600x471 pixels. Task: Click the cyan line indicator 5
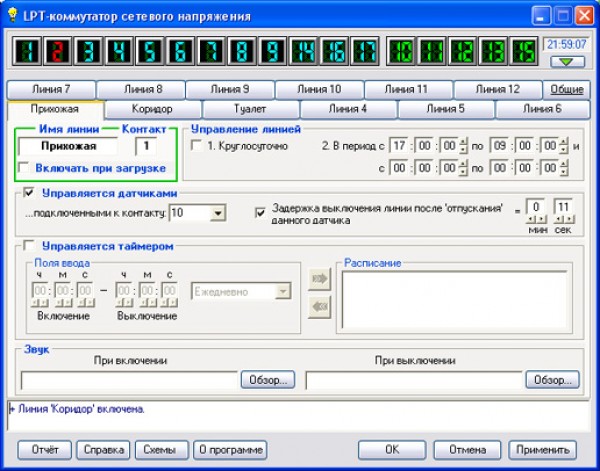tap(154, 51)
